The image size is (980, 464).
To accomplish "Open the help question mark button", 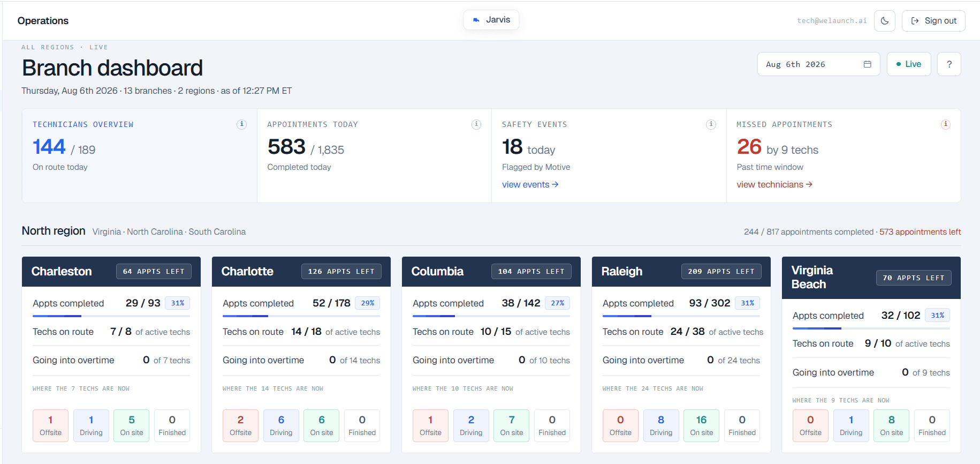I will 949,64.
